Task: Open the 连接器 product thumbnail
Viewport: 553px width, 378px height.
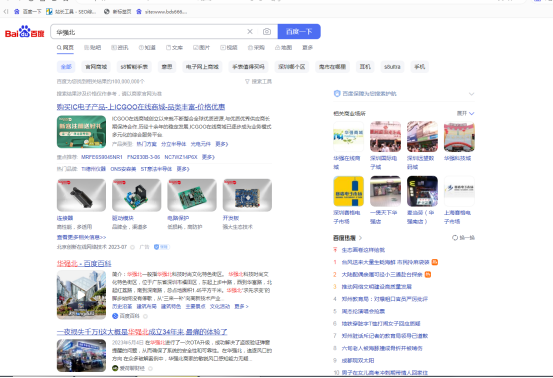Action: point(81,195)
